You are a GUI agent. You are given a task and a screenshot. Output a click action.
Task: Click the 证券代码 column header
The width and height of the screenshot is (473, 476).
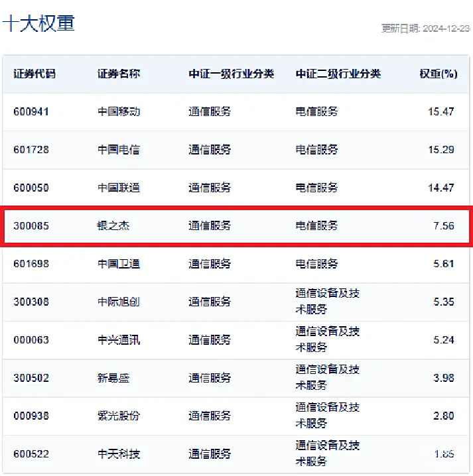click(x=34, y=74)
